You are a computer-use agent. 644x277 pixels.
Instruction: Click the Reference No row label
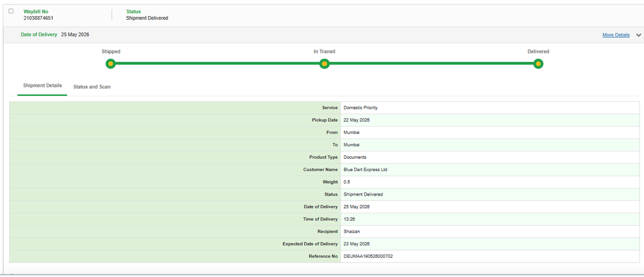[323, 256]
